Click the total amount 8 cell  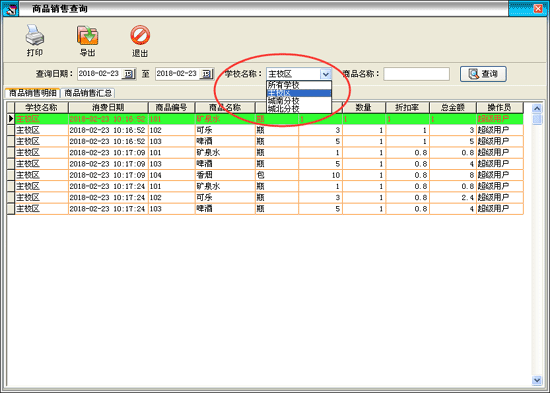(453, 175)
